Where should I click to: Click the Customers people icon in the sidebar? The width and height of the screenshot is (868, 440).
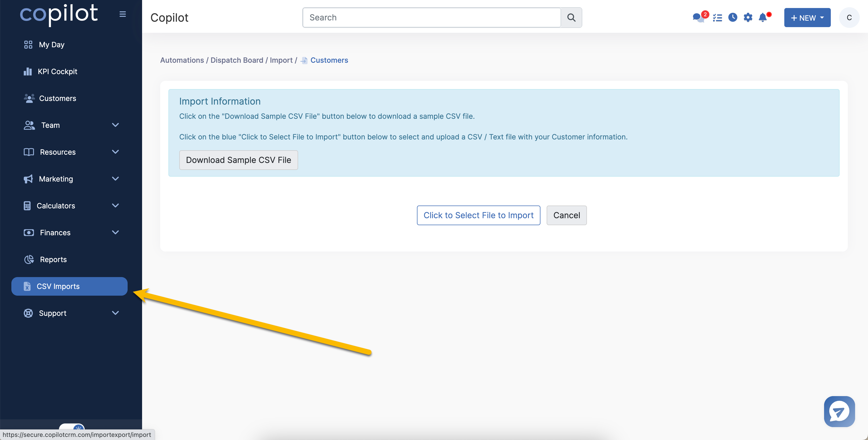click(29, 98)
